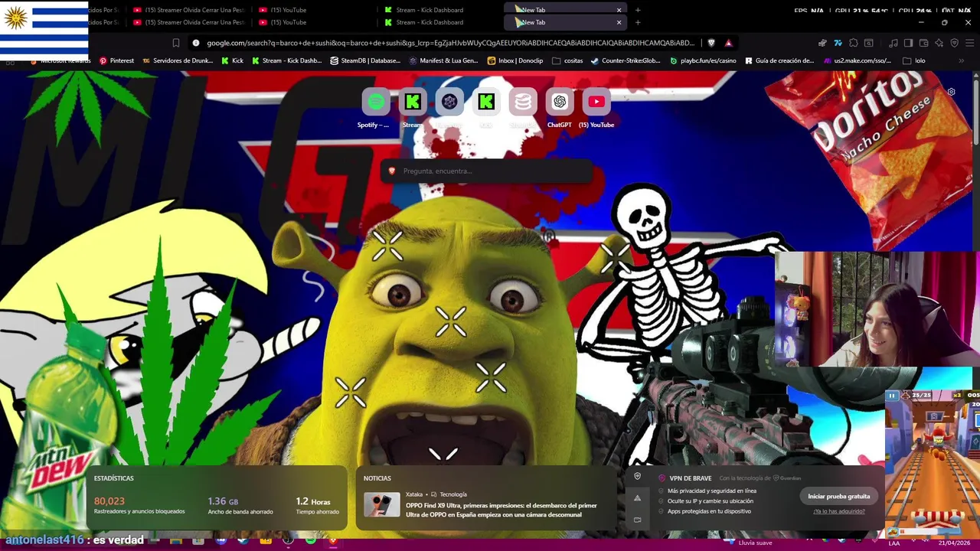Screen dimensions: 980x551
Task: Open the 'Manifest & Lua Gen...' bookmark
Action: (443, 60)
